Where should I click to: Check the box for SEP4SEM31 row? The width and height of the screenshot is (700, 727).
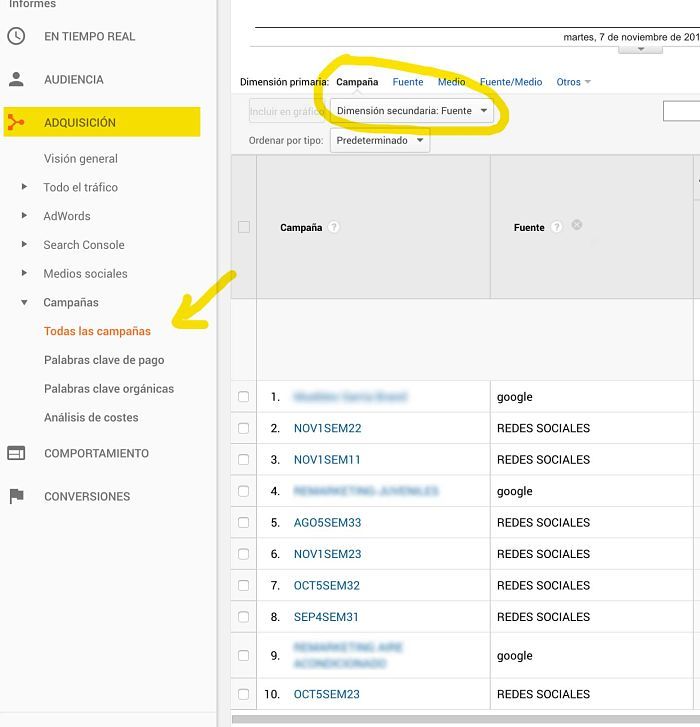pos(243,617)
